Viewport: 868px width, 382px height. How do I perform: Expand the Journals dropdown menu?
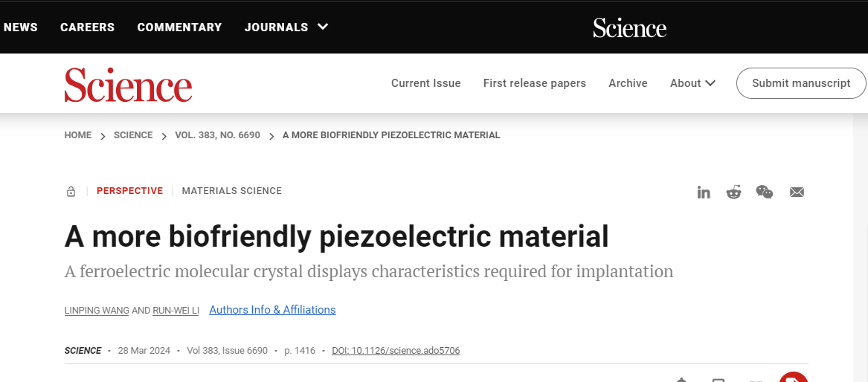pyautogui.click(x=286, y=27)
